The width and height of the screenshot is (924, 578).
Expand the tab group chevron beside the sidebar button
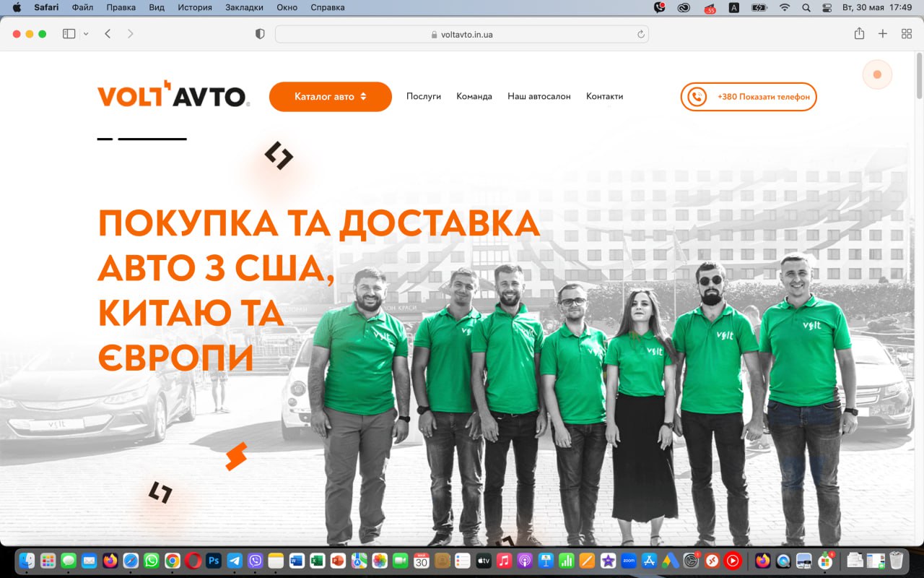[86, 34]
